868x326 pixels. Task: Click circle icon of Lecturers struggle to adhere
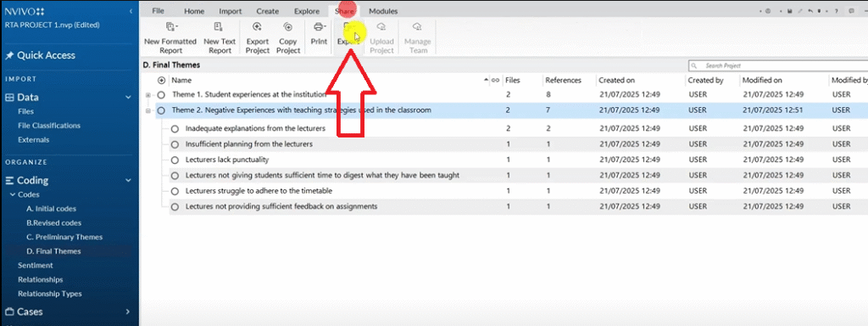click(175, 191)
